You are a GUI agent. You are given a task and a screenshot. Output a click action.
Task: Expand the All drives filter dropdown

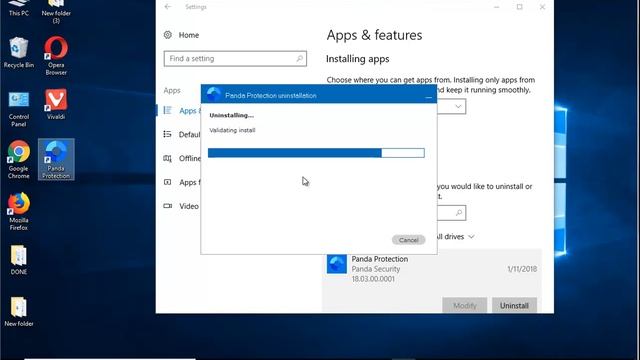tap(455, 237)
